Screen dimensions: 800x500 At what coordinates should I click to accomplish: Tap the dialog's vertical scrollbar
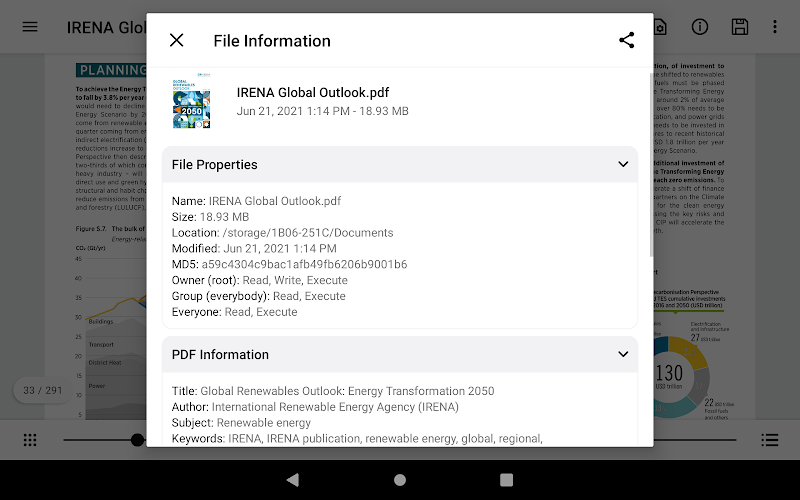(x=651, y=164)
